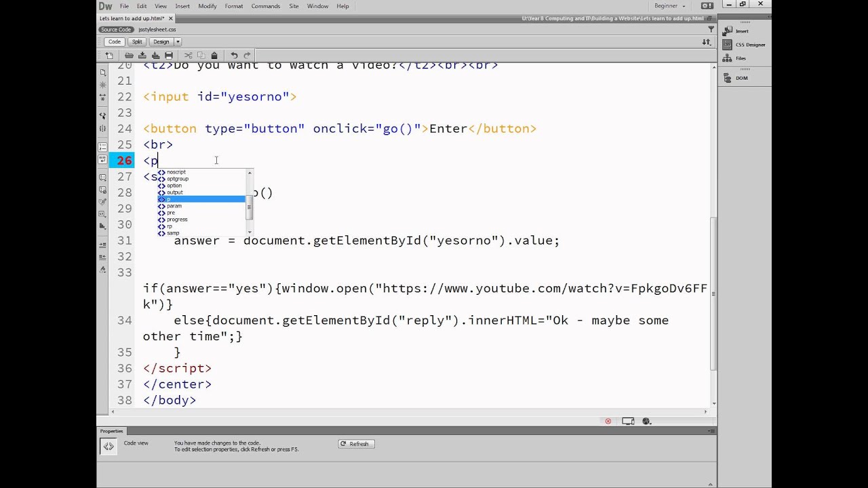Click the code hint list scroll-up arrow
The width and height of the screenshot is (868, 488).
click(x=250, y=172)
